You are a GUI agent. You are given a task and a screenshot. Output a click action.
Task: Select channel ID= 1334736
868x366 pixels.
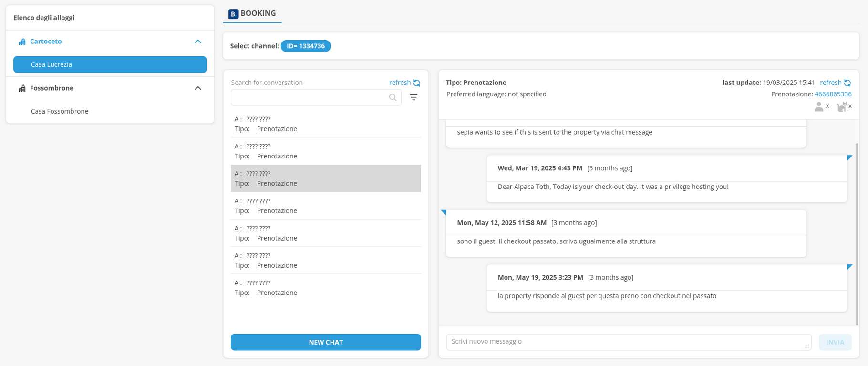point(305,46)
